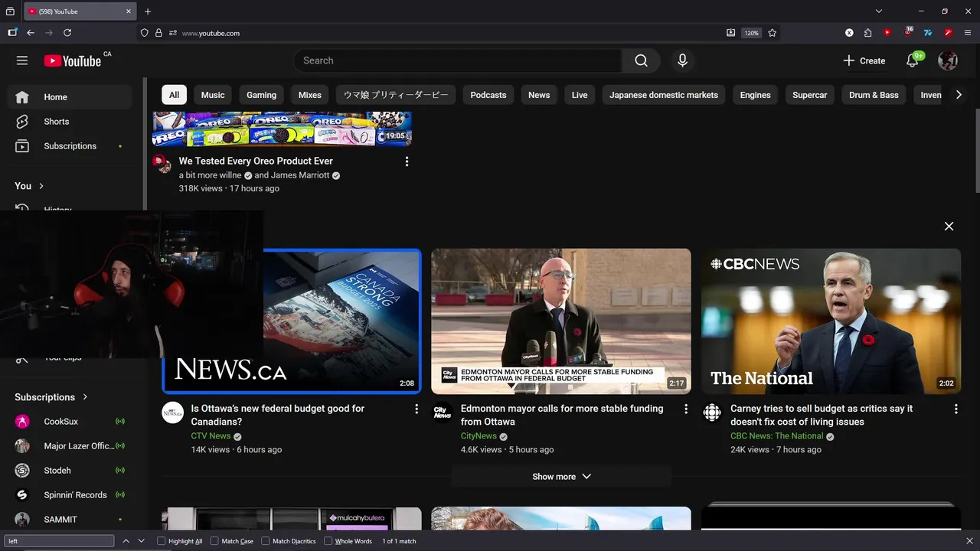980x551 pixels.
Task: Expand Subscriptions heading chevron
Action: [x=85, y=397]
